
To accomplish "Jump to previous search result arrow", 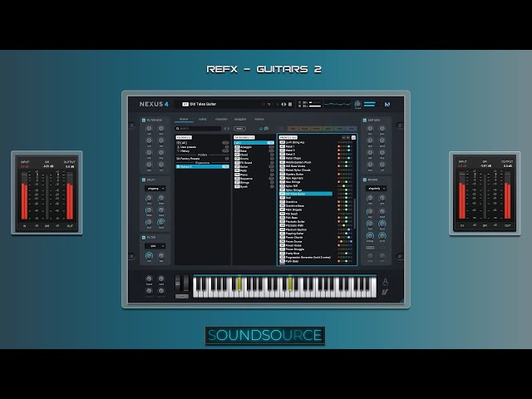I will pos(224,129).
